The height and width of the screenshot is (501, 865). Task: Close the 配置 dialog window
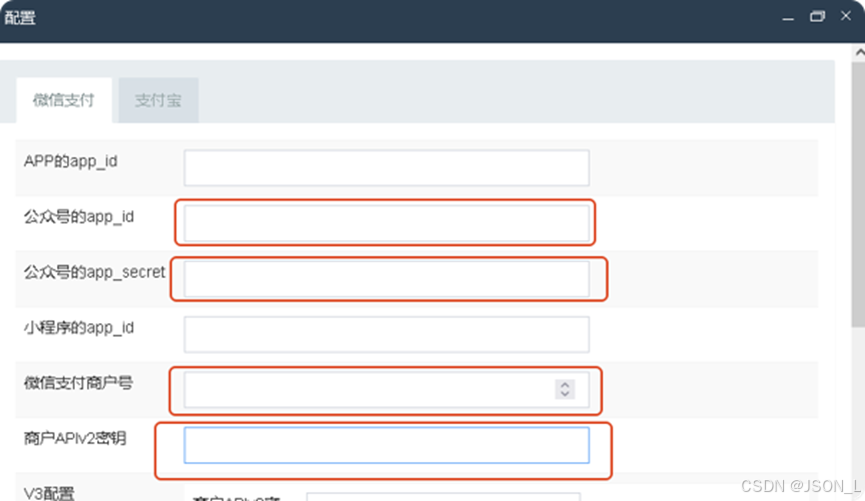point(846,16)
